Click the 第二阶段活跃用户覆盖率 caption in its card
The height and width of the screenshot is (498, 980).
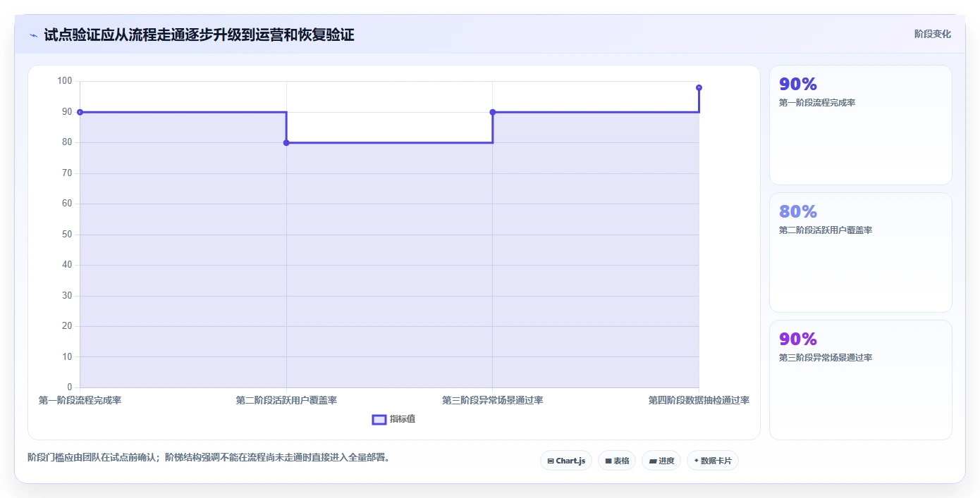(826, 230)
